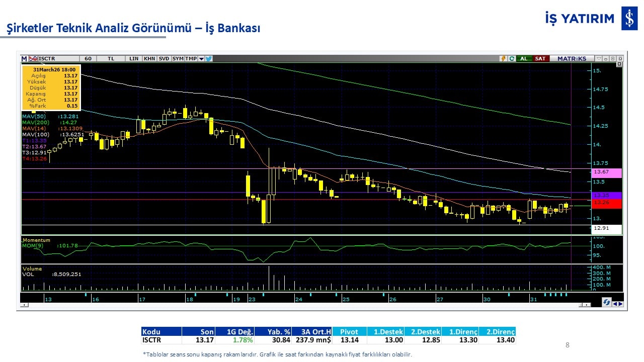Screen dimensions: 644x362
Task: Click the MATRIKS brand button
Action: (x=572, y=59)
